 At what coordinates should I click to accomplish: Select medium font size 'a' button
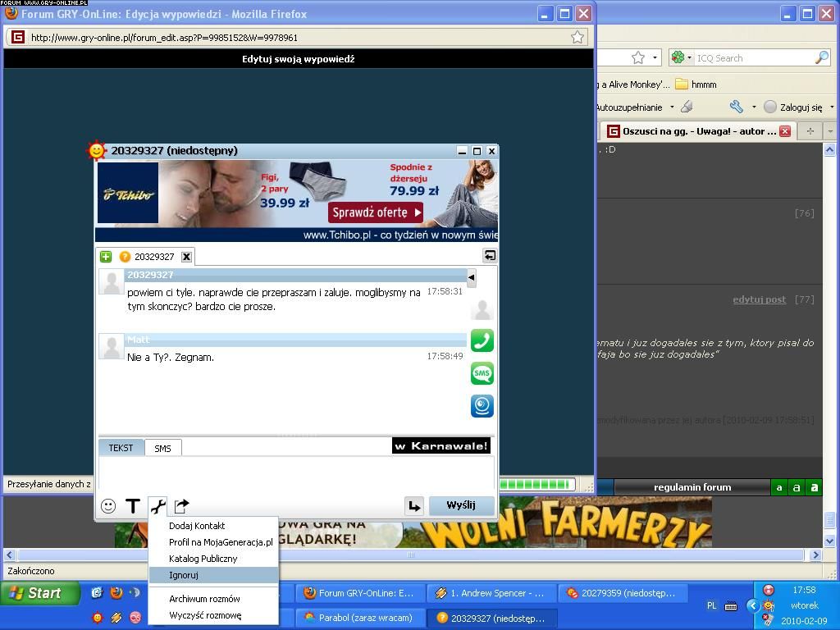[x=797, y=487]
